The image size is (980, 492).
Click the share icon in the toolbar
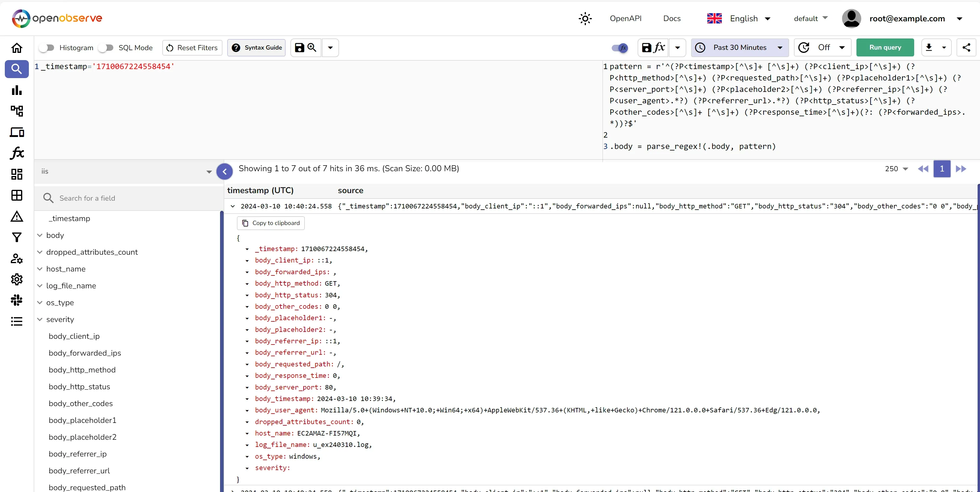pyautogui.click(x=966, y=47)
